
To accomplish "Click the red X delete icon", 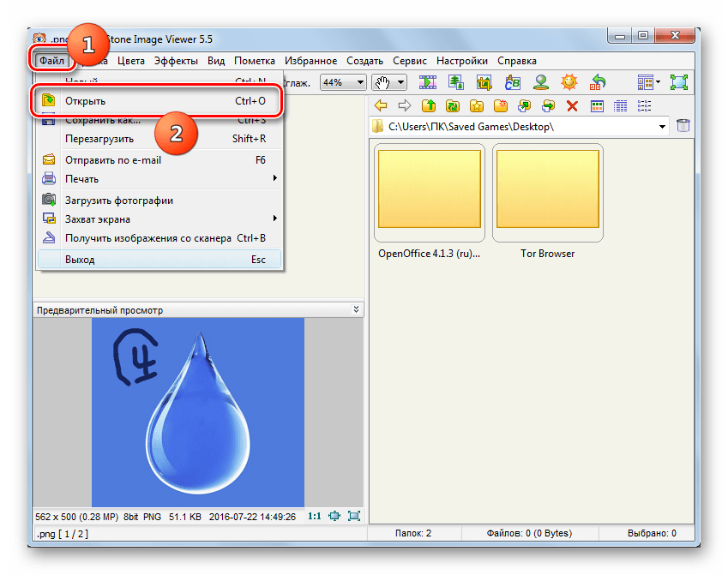I will click(x=572, y=105).
